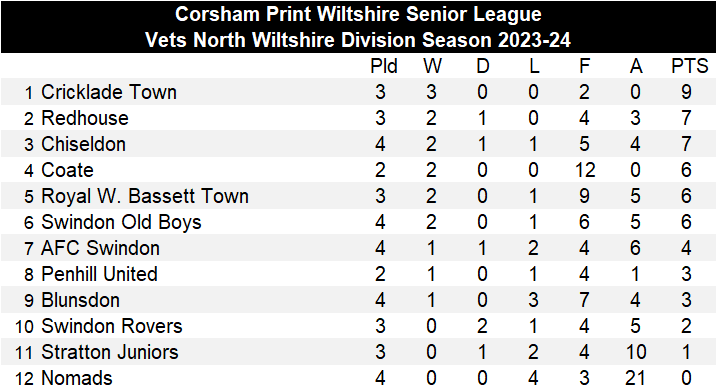
Task: Click Royal W. Bassett Town
Action: 145,196
